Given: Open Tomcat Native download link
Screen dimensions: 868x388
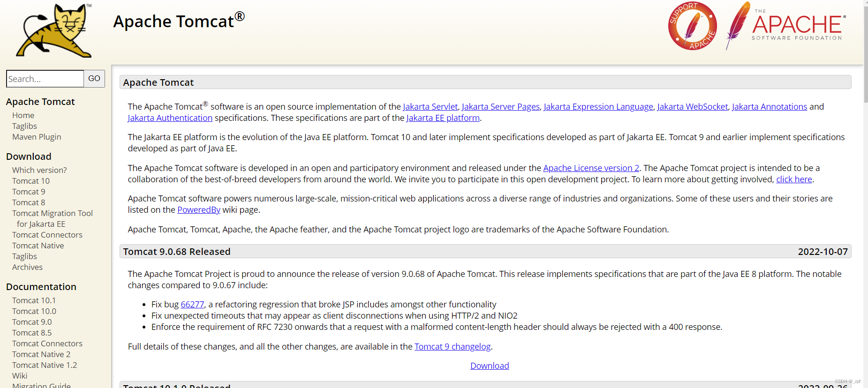Looking at the screenshot, I should coord(38,246).
